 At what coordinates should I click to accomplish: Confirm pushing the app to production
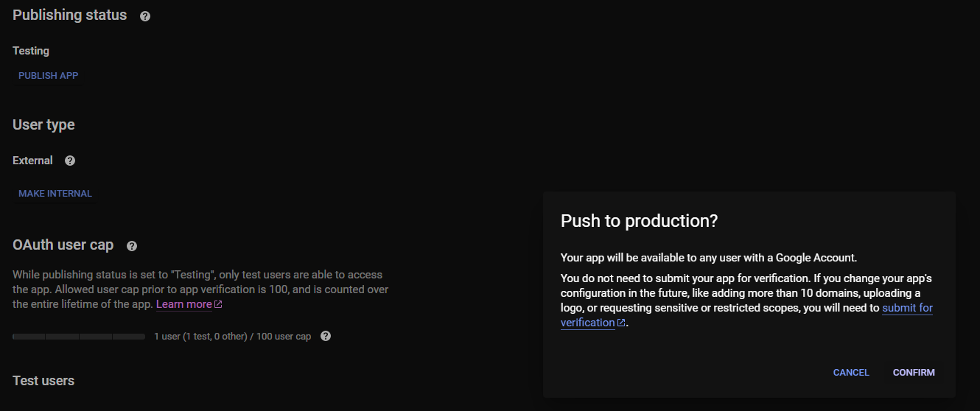tap(914, 373)
